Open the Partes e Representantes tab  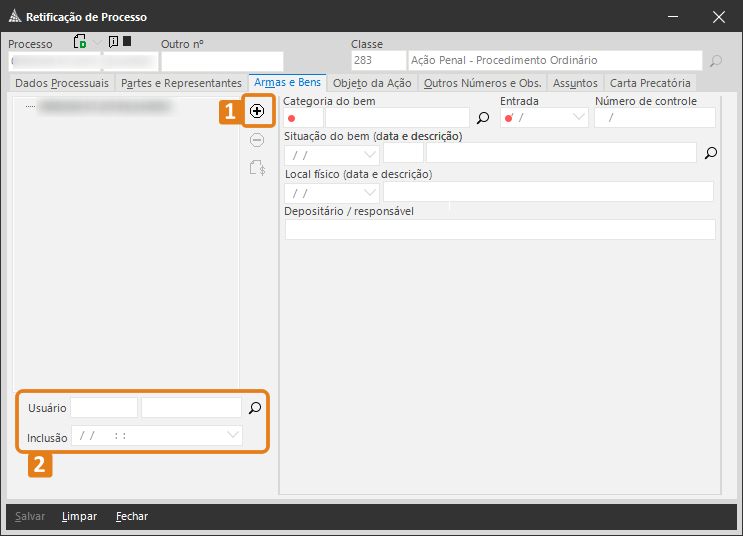[181, 83]
